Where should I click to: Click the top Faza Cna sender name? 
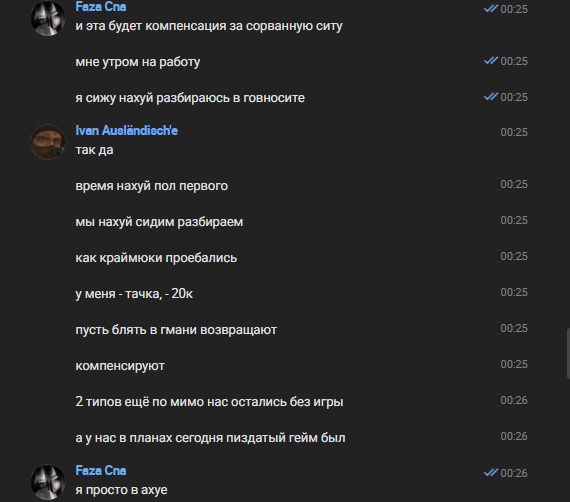point(101,7)
